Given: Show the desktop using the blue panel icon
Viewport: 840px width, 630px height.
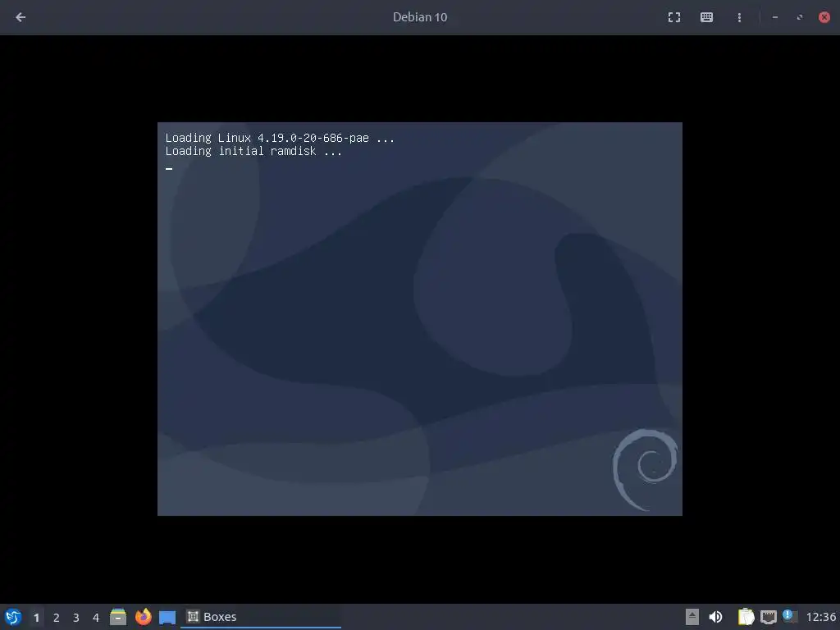Looking at the screenshot, I should click(x=167, y=617).
